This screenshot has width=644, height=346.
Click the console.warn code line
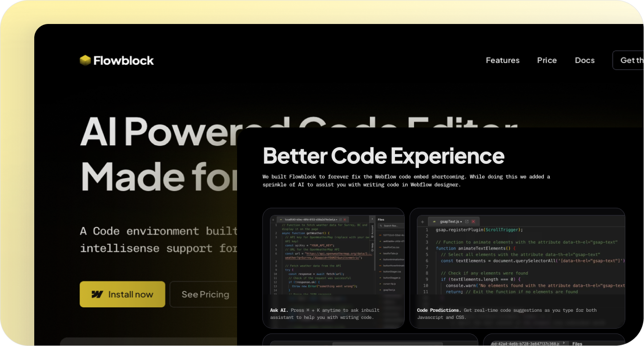535,286
